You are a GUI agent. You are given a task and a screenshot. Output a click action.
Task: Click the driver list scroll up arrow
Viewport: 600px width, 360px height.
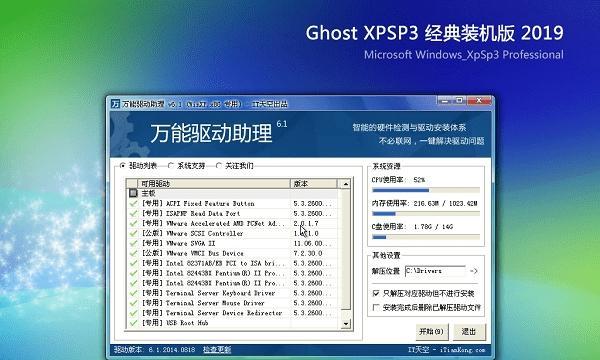[x=346, y=184]
